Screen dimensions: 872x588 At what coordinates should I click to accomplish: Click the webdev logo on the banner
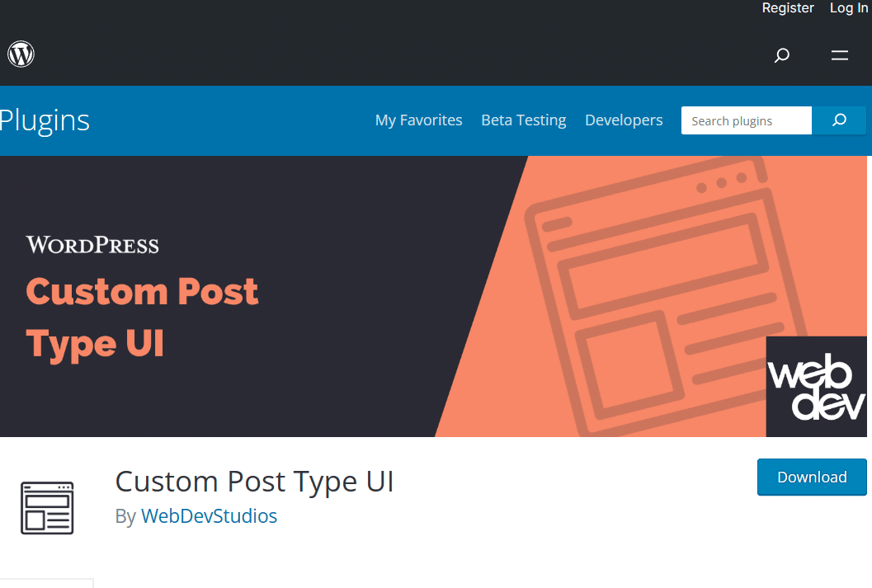(x=816, y=386)
